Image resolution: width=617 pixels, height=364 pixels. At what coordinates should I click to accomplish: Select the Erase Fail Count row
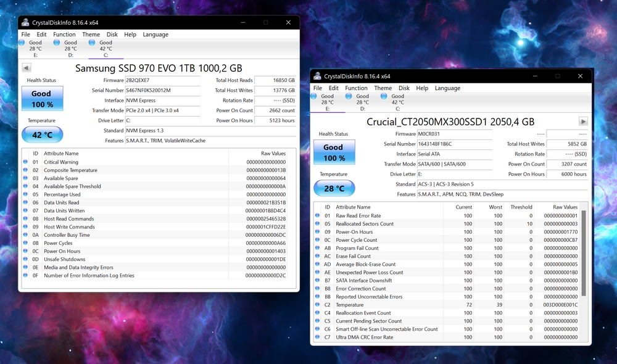(447, 256)
